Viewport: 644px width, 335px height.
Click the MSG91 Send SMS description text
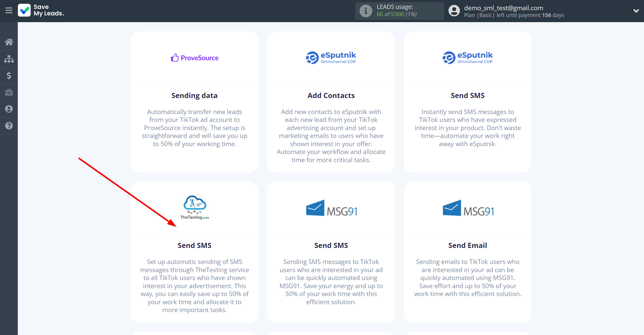point(331,282)
